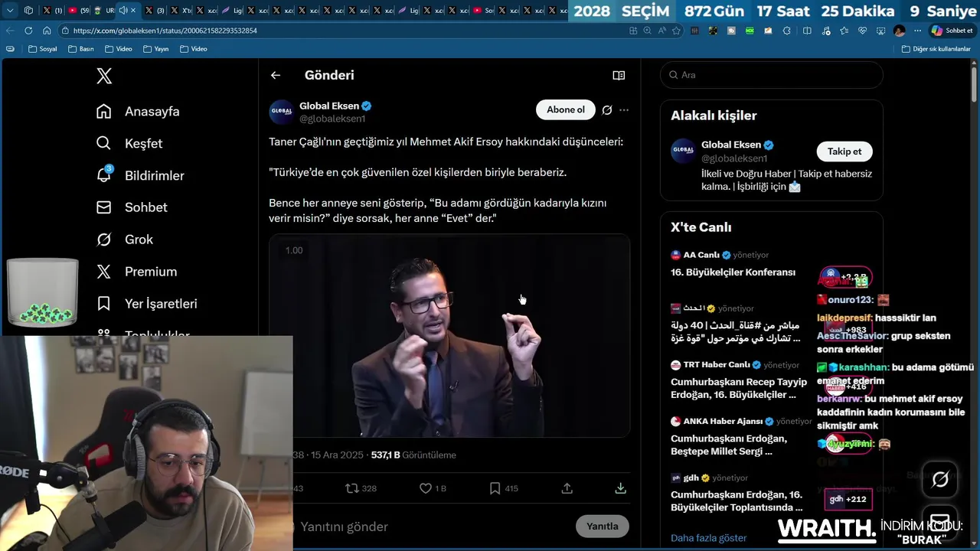Click browser refresh icon

[x=28, y=31]
